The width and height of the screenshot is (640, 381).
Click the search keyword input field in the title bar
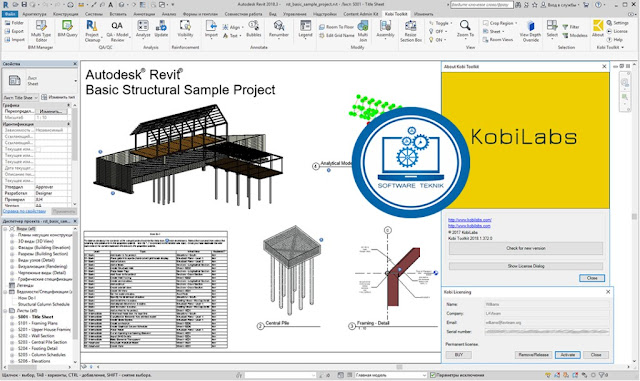(481, 4)
